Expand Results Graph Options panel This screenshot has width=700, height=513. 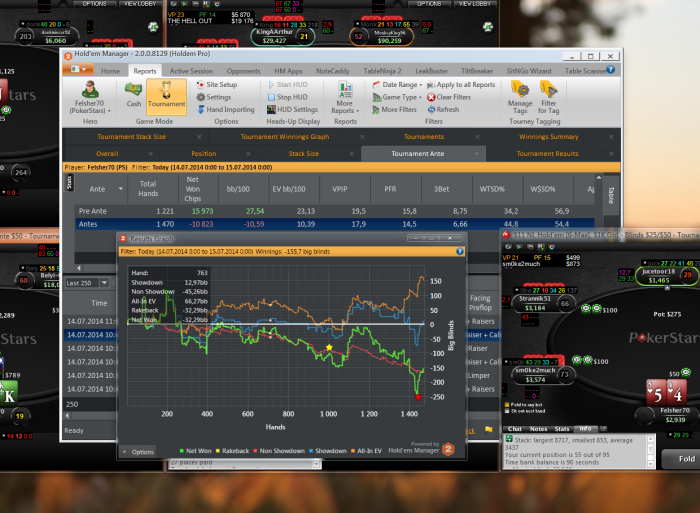pos(138,451)
